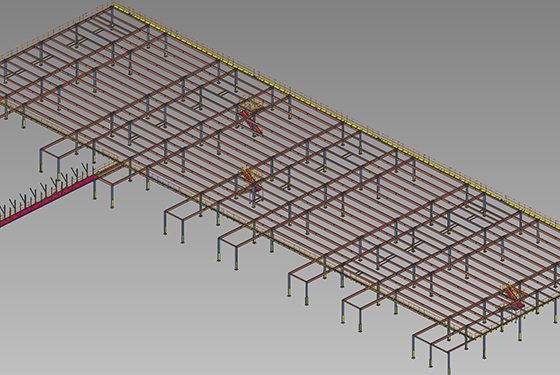560x375 pixels.
Task: Click the sixth canopy frame from the left
Action: 361,308
